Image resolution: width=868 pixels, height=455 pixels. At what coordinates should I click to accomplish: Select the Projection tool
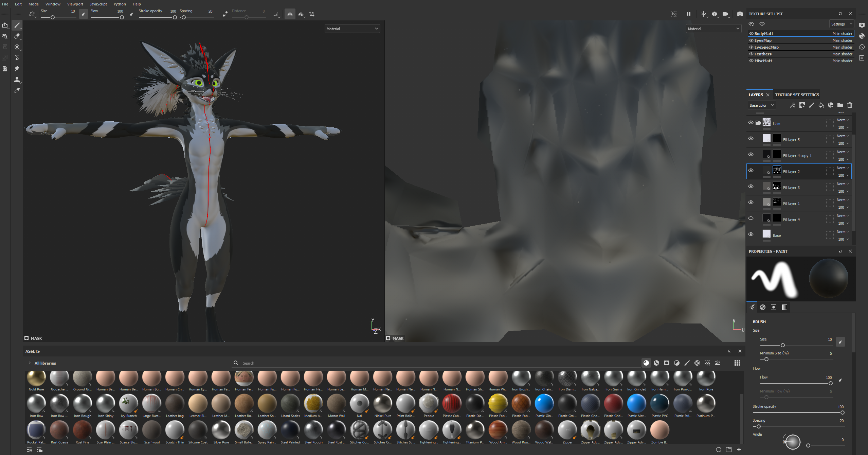tap(17, 47)
